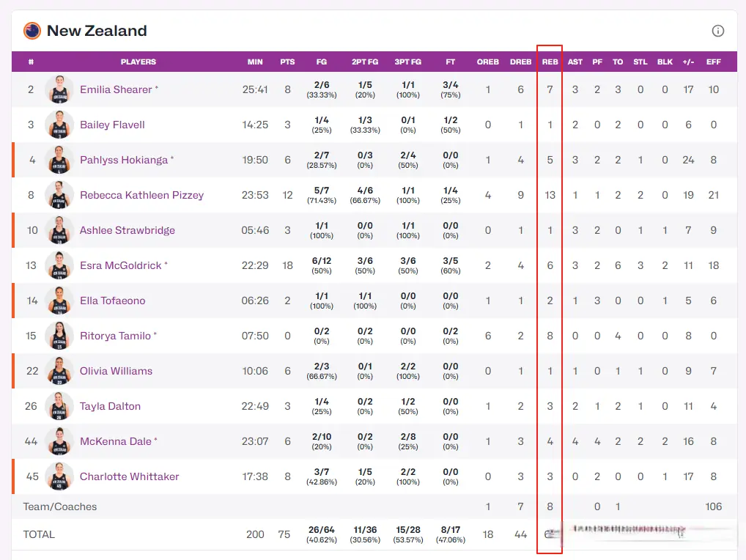This screenshot has width=746, height=560.
Task: Click Ella Tofaeono's player photo
Action: tap(59, 301)
